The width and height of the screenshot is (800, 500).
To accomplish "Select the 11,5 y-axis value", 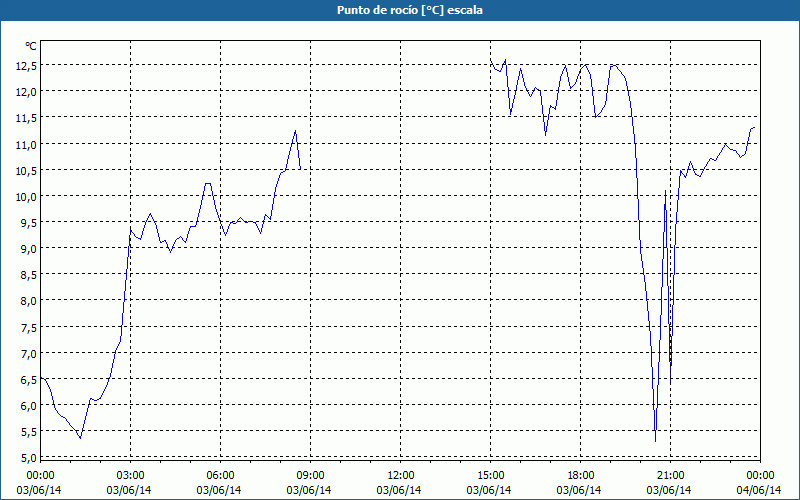I will [x=26, y=118].
